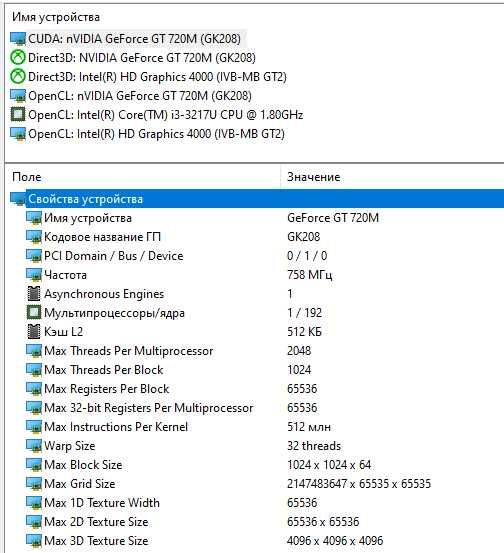Select the Мультипроцессоры/ядра field label
Image resolution: width=504 pixels, height=553 pixels.
114,313
